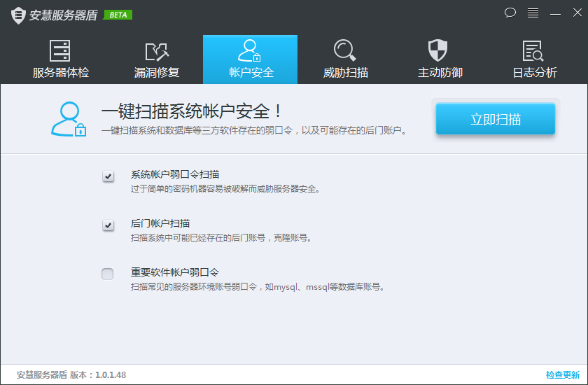Viewport: 588px width, 385px height.
Task: Uncheck 系统帐户弱口令扫描 checkbox
Action: [108, 176]
